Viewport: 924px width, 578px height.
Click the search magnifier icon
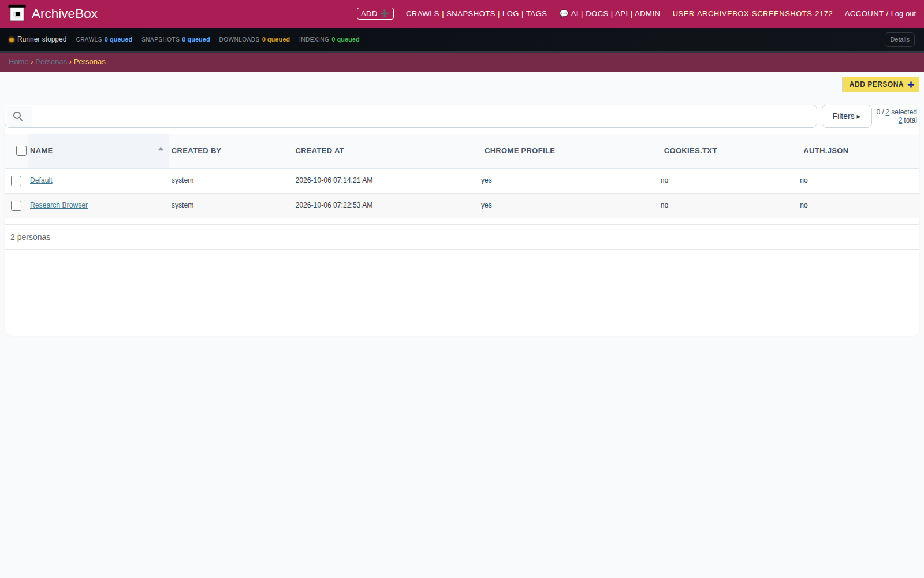(18, 116)
